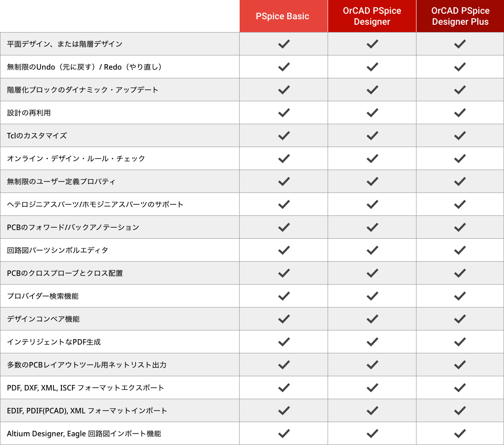504x445 pixels.
Task: Click the PCBのフォワード/バックアノテーション feature label
Action: pos(73,227)
